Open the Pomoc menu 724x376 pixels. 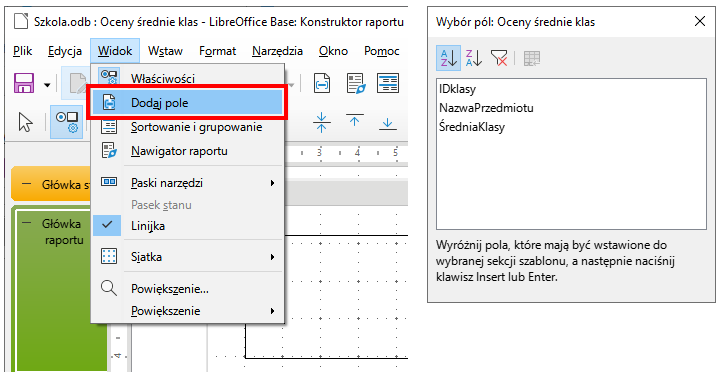point(382,51)
